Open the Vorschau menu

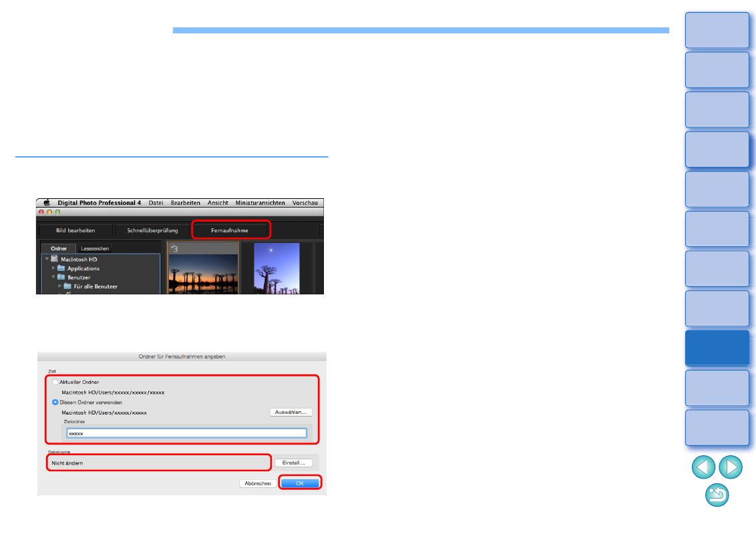point(305,203)
